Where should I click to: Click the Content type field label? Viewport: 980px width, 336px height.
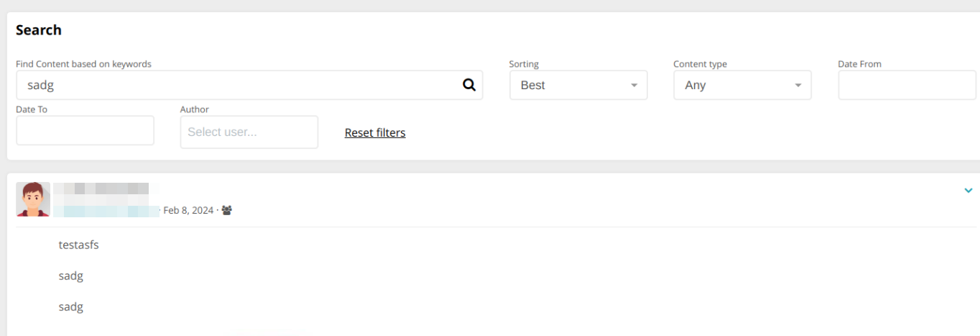pos(701,64)
